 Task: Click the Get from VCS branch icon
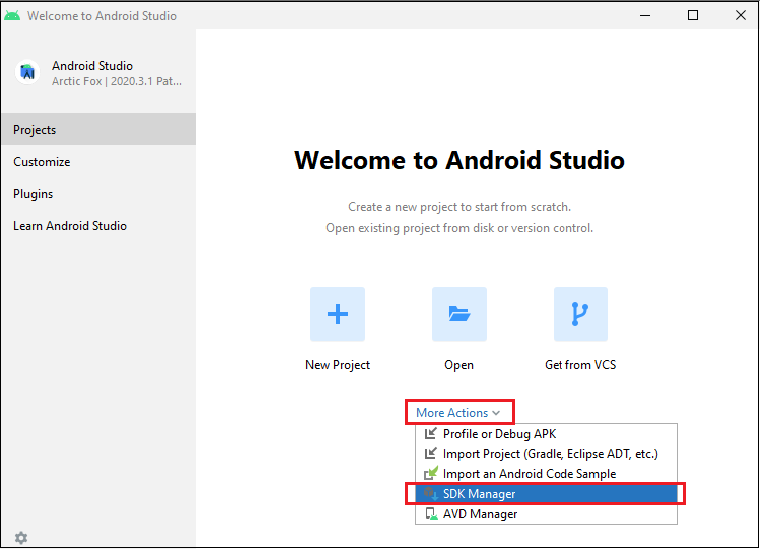(x=581, y=314)
